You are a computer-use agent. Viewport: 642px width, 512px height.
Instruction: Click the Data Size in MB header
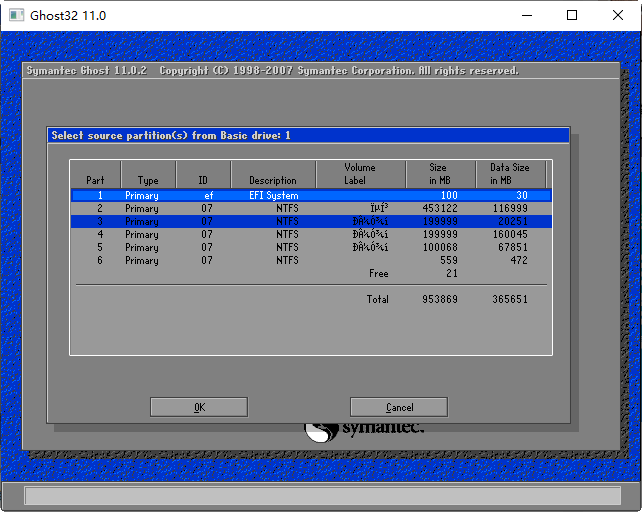[x=510, y=174]
